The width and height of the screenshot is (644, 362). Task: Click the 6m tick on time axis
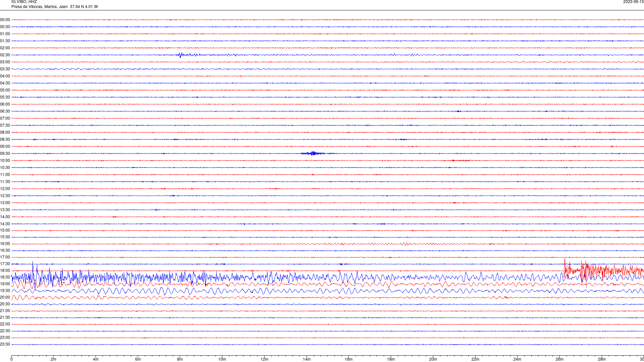tap(138, 359)
